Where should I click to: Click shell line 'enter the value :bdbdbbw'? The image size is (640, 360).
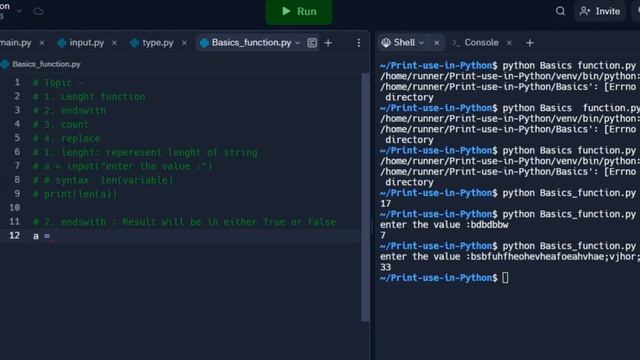coord(444,225)
